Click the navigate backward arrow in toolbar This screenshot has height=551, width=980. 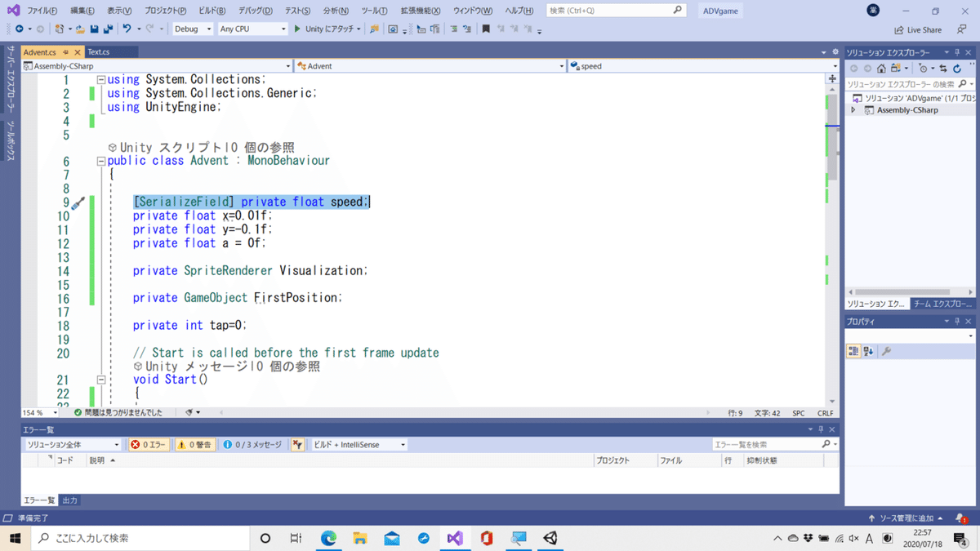[x=19, y=29]
